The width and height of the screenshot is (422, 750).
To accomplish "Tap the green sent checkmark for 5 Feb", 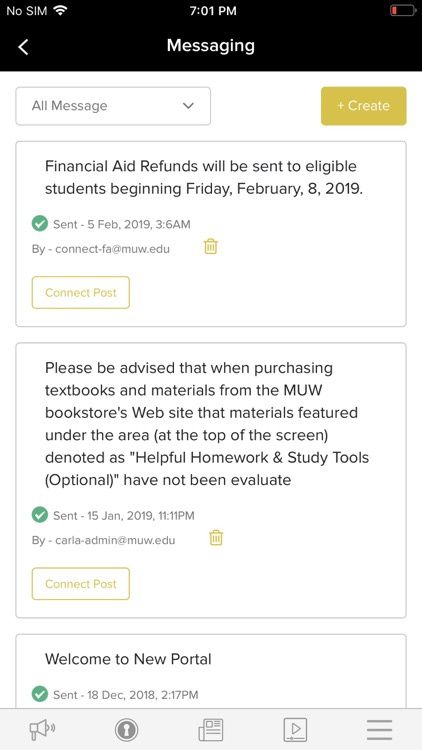I will click(40, 223).
